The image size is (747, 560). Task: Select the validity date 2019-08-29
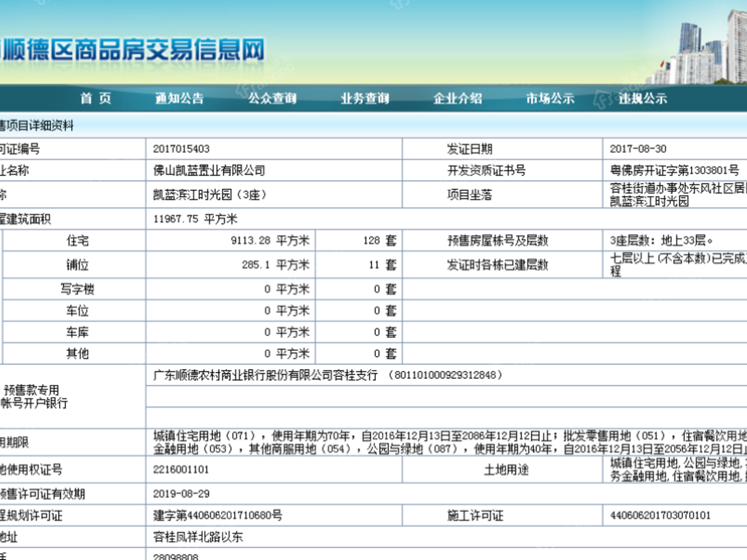click(x=181, y=494)
